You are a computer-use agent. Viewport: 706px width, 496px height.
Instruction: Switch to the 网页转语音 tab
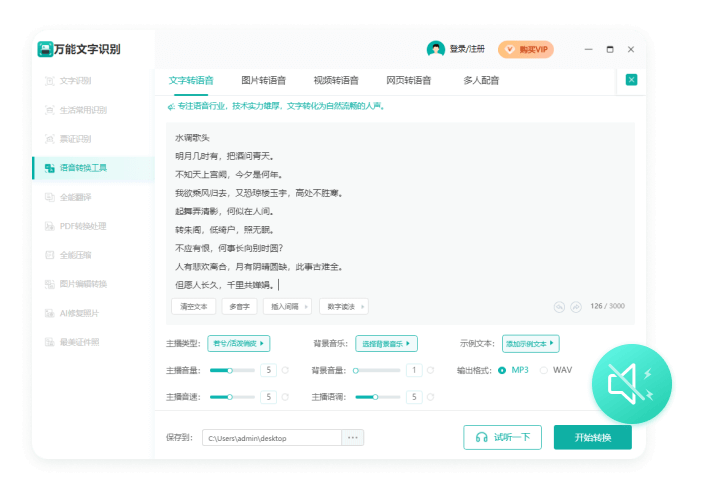[408, 81]
